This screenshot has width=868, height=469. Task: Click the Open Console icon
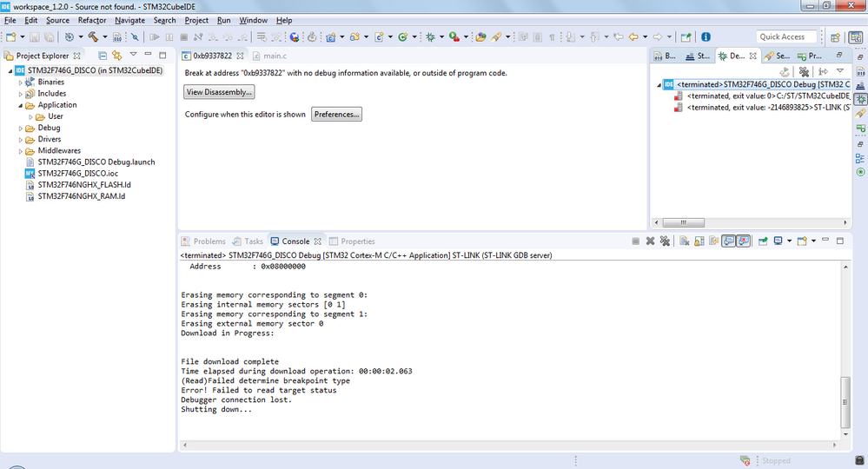click(802, 241)
